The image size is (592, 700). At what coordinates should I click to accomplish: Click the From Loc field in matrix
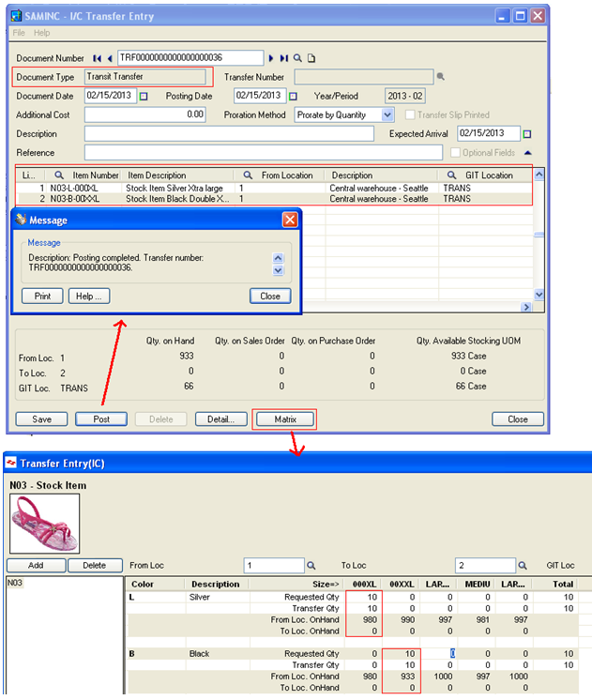pyautogui.click(x=274, y=566)
